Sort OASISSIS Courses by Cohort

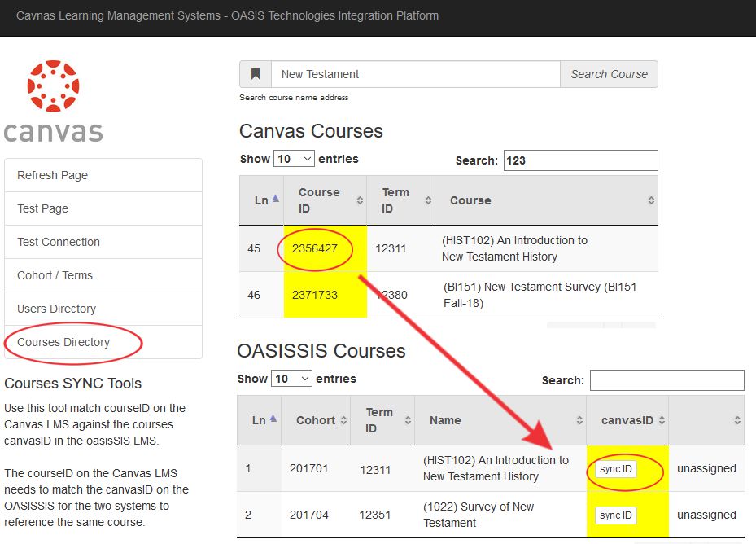tap(316, 420)
